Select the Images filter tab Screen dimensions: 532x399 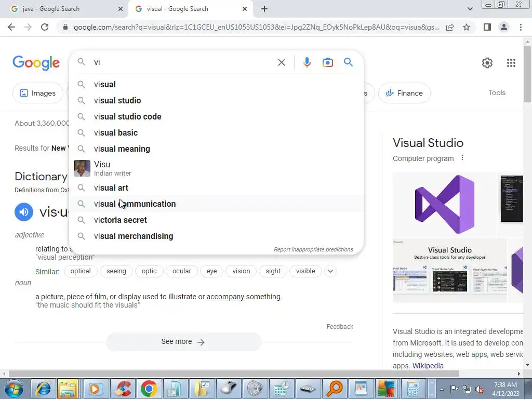37,93
